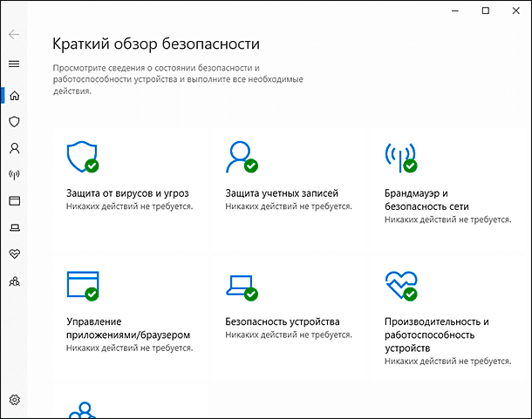532x419 pixels.
Task: Click the large firewall antenna tile icon
Action: point(401,158)
